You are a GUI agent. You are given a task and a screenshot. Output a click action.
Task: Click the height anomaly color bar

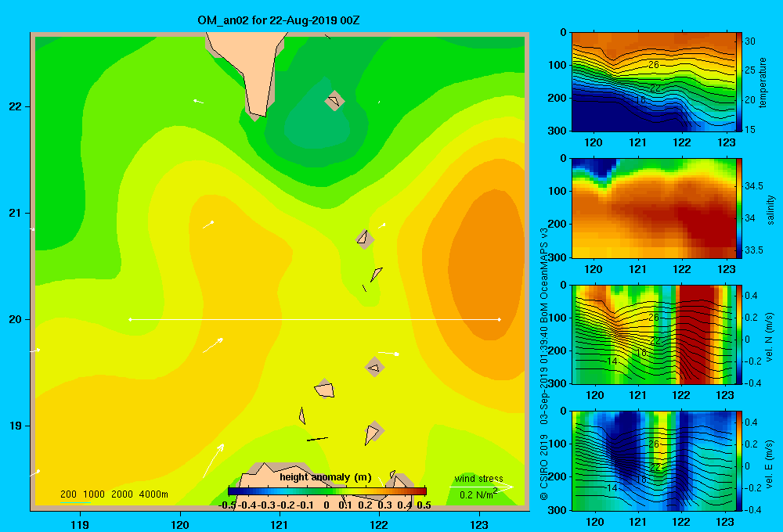click(327, 491)
